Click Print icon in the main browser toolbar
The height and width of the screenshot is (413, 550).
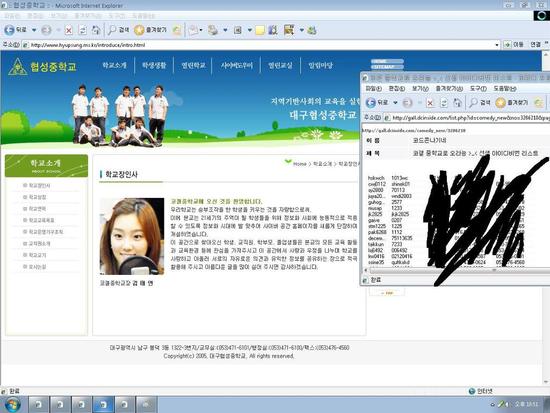click(213, 31)
